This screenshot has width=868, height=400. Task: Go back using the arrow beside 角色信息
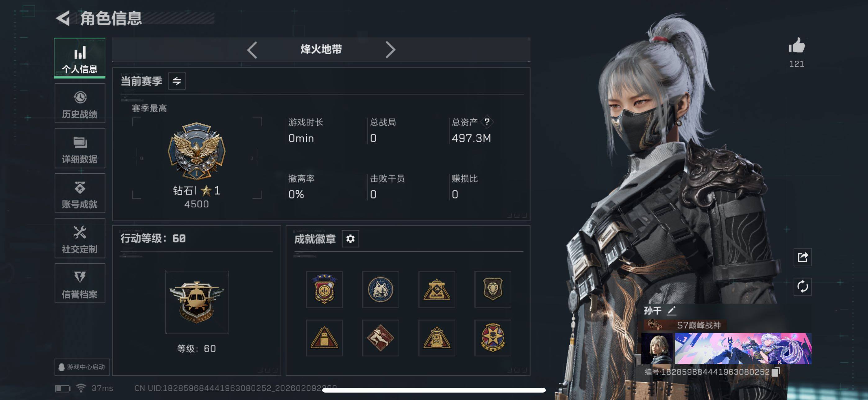click(x=63, y=18)
